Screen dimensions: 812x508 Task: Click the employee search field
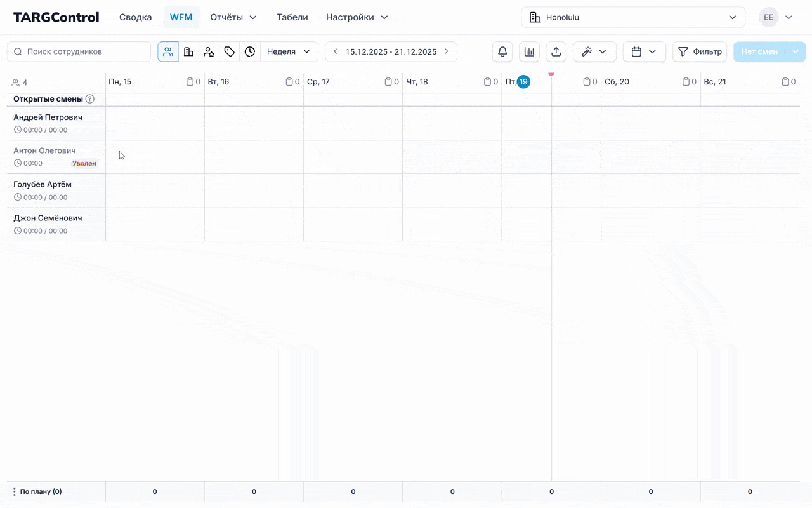79,51
